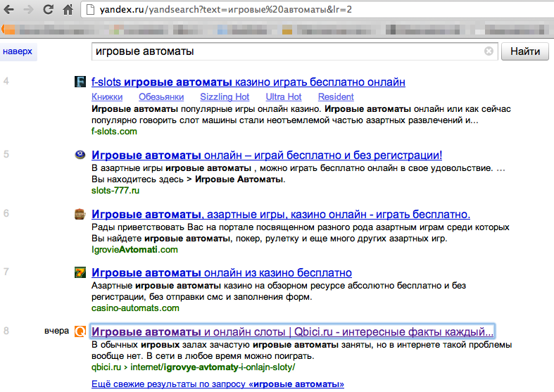554x392 pixels.
Task: Click snippet text Вы находитесь здесь
Action: coord(137,179)
